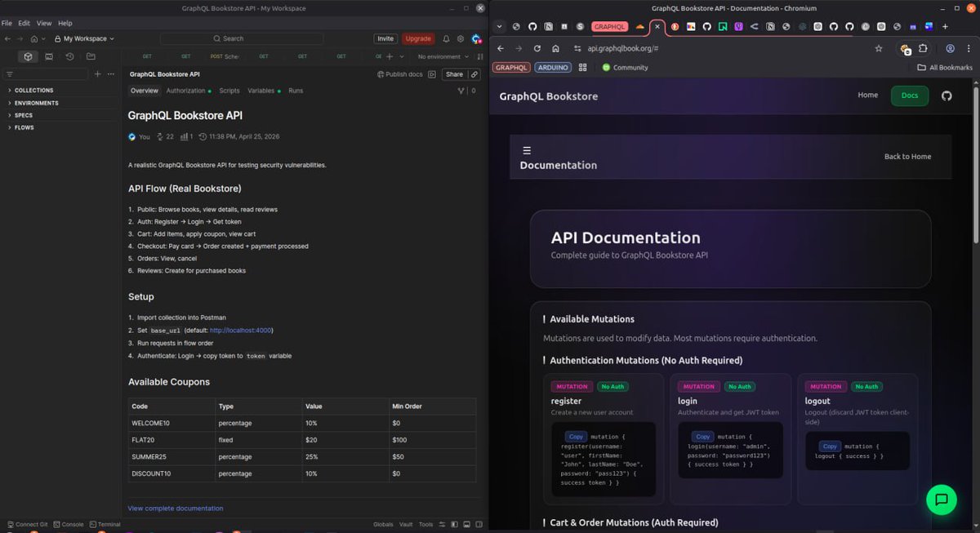The width and height of the screenshot is (980, 533).
Task: Open Chromium tab search dropdown arrow
Action: 500,26
